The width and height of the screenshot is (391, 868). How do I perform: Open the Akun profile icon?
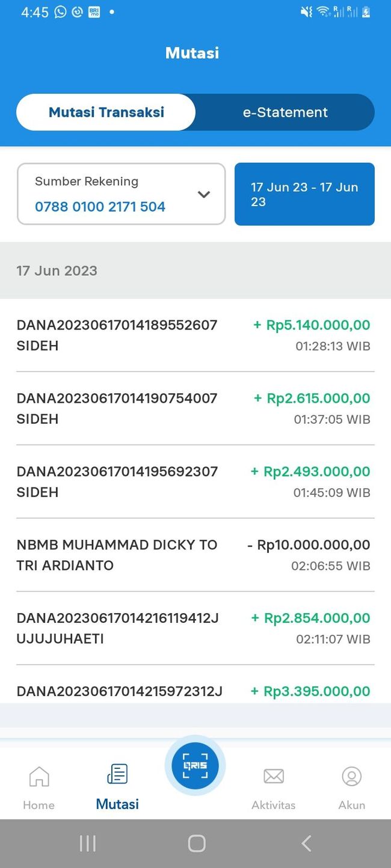tap(352, 776)
